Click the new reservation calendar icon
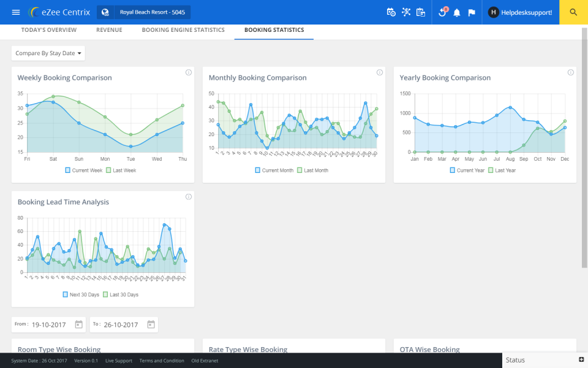This screenshot has width=588, height=368. tap(391, 12)
